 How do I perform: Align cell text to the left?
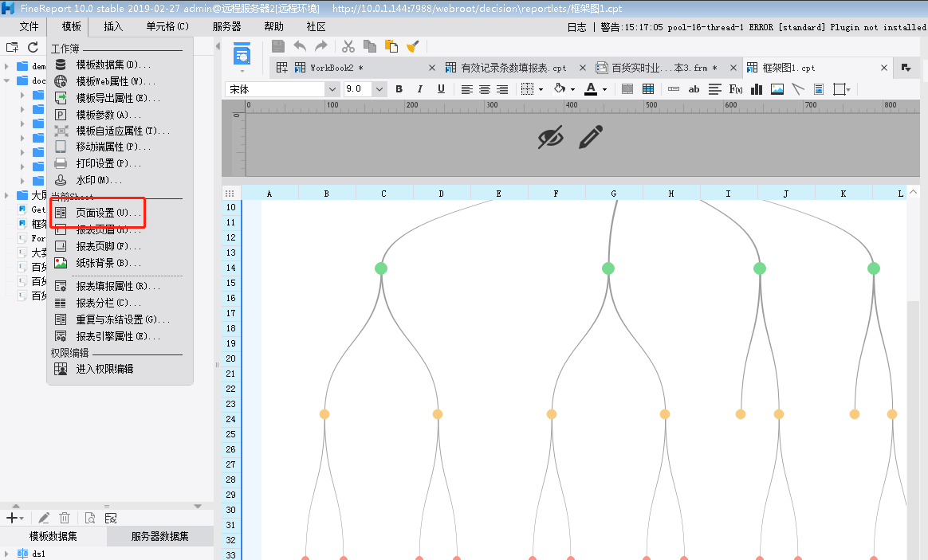[x=467, y=89]
